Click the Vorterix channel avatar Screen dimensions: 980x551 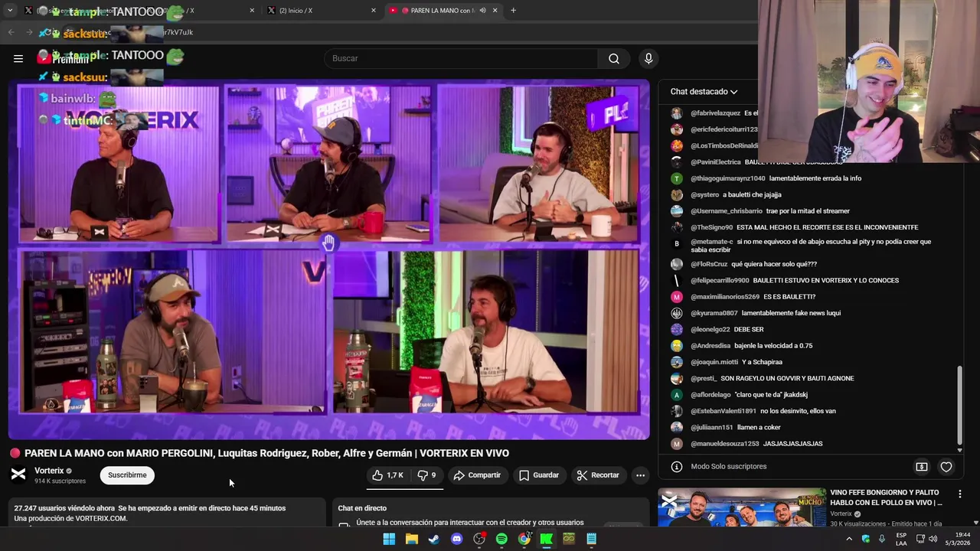point(18,475)
